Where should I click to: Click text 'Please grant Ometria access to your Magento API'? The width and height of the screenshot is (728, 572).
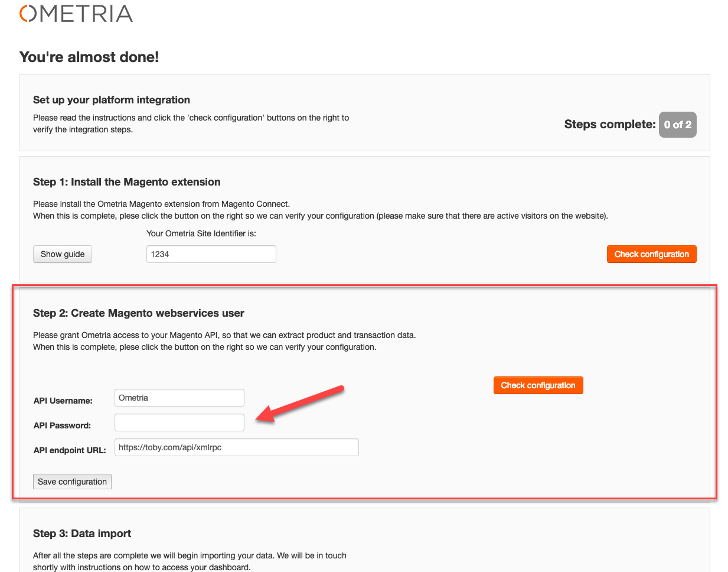pos(126,335)
